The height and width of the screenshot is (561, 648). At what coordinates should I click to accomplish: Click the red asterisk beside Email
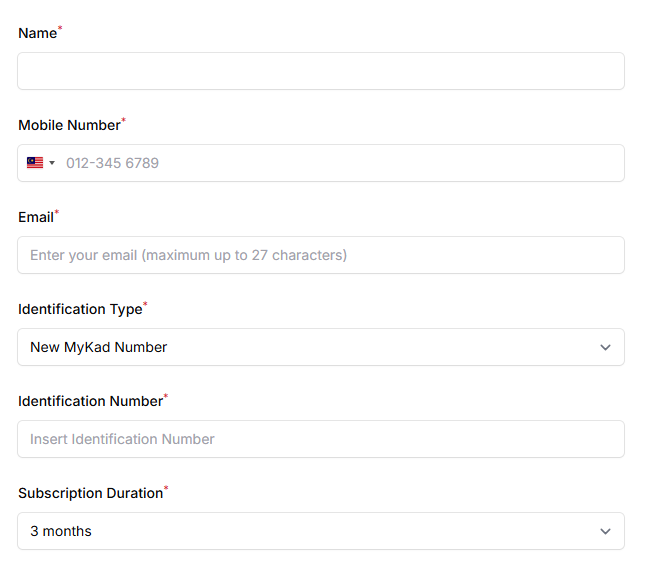[x=57, y=213]
